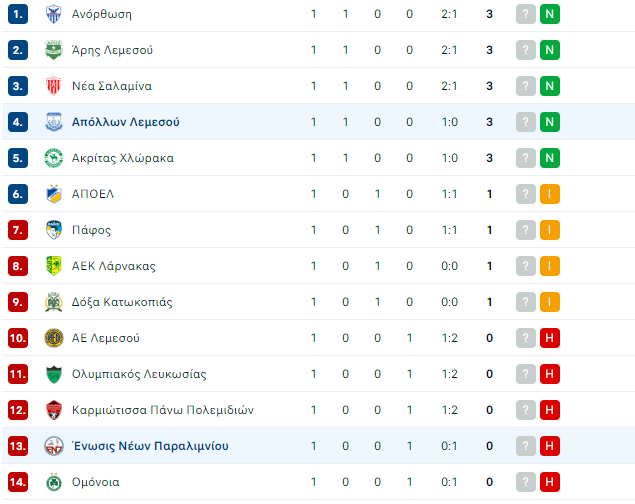Open the Πάφος club crest icon
Screen dimensions: 635x504
pyautogui.click(x=53, y=230)
